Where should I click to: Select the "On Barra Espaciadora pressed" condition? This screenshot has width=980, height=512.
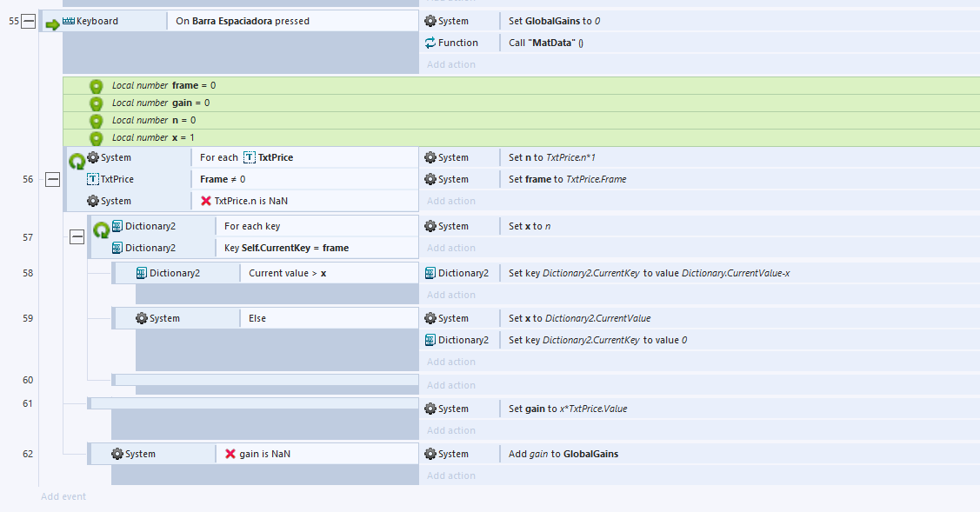coord(243,21)
